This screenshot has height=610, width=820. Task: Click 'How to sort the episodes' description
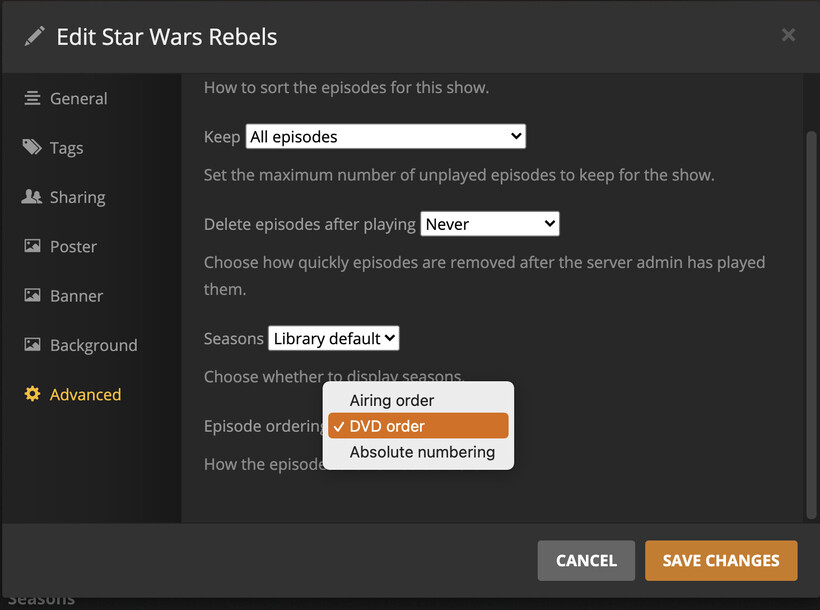(346, 87)
